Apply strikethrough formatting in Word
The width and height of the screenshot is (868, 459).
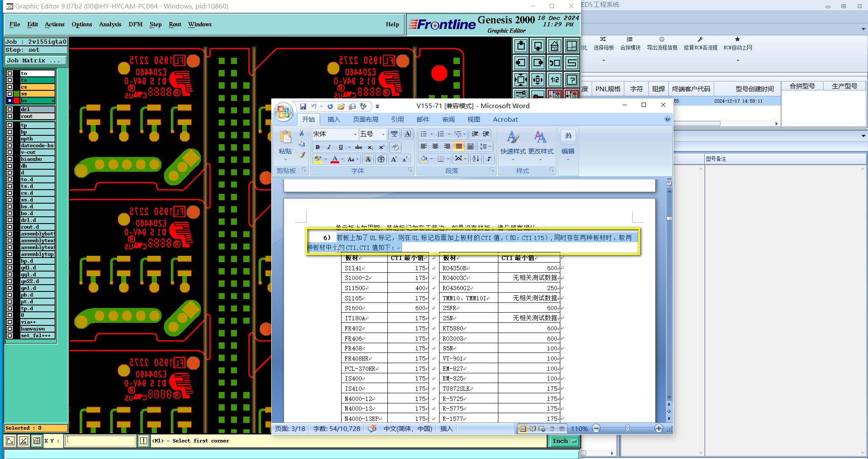coord(359,147)
